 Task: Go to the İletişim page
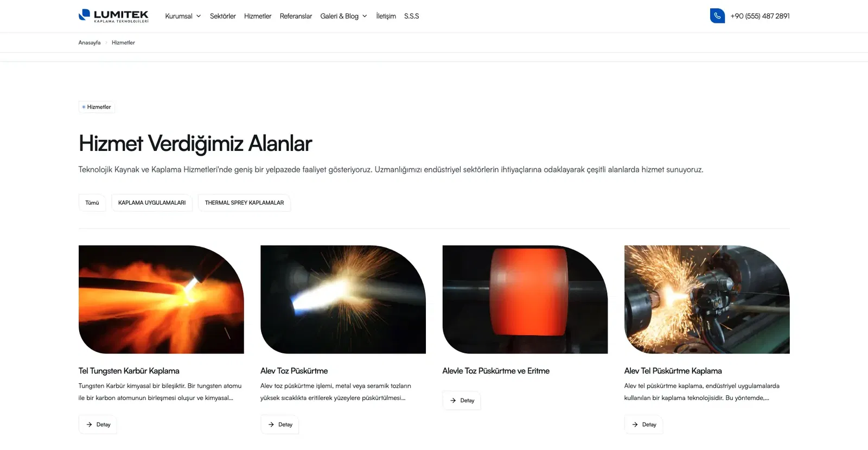pyautogui.click(x=386, y=16)
